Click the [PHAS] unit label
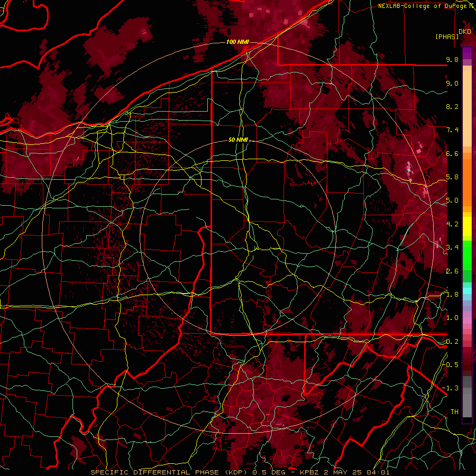 click(x=447, y=36)
